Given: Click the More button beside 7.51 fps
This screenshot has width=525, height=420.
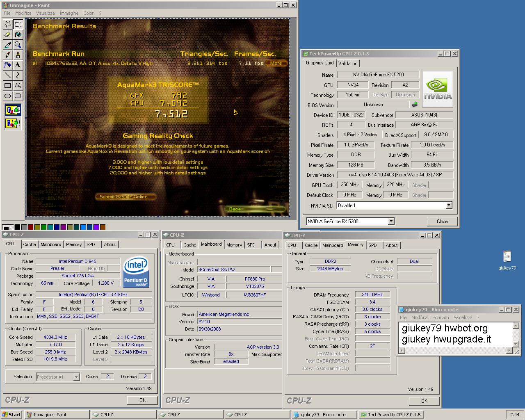Looking at the screenshot, I should click(x=276, y=63).
